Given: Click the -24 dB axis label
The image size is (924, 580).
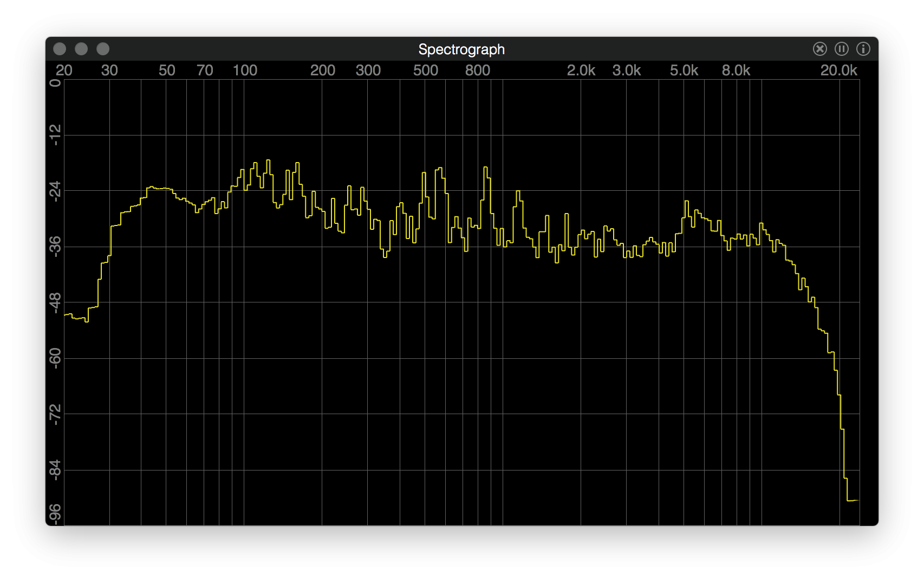Looking at the screenshot, I should (55, 191).
